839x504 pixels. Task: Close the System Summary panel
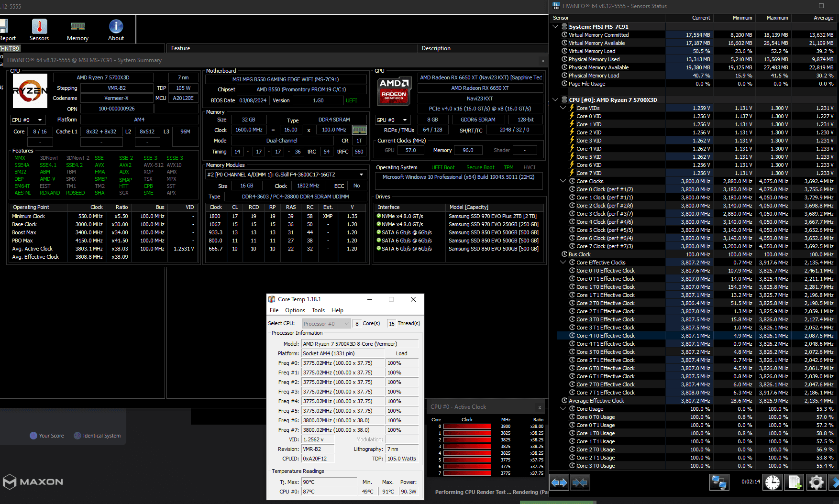[543, 61]
